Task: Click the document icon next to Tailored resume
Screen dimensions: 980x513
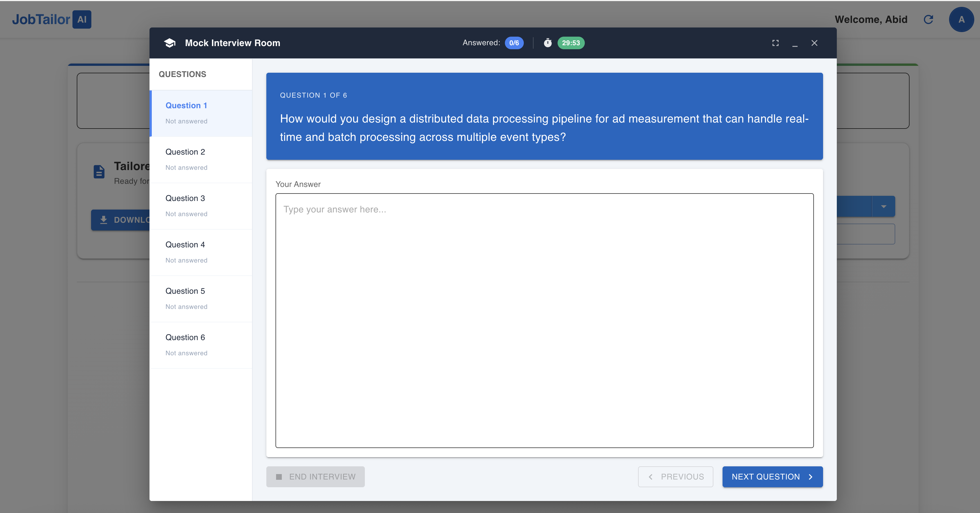Action: tap(99, 172)
